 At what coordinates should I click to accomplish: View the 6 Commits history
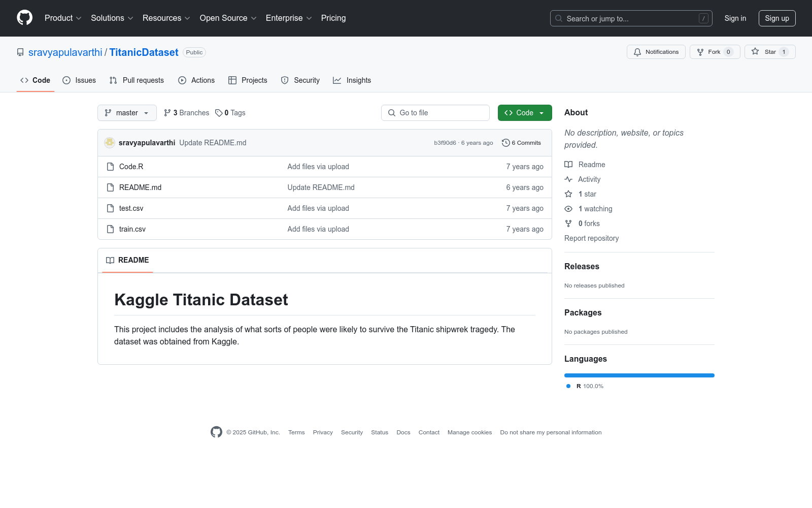pos(521,143)
